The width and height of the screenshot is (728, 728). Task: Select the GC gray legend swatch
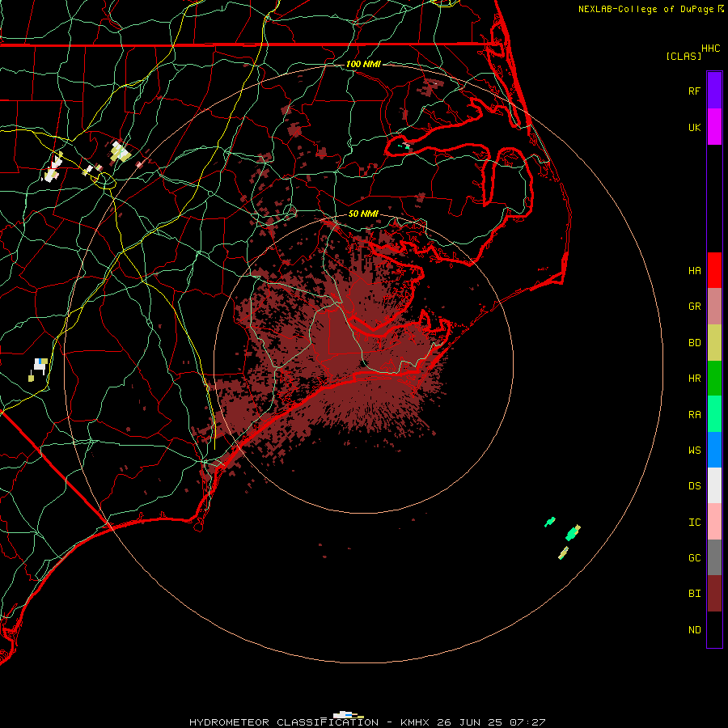[714, 557]
